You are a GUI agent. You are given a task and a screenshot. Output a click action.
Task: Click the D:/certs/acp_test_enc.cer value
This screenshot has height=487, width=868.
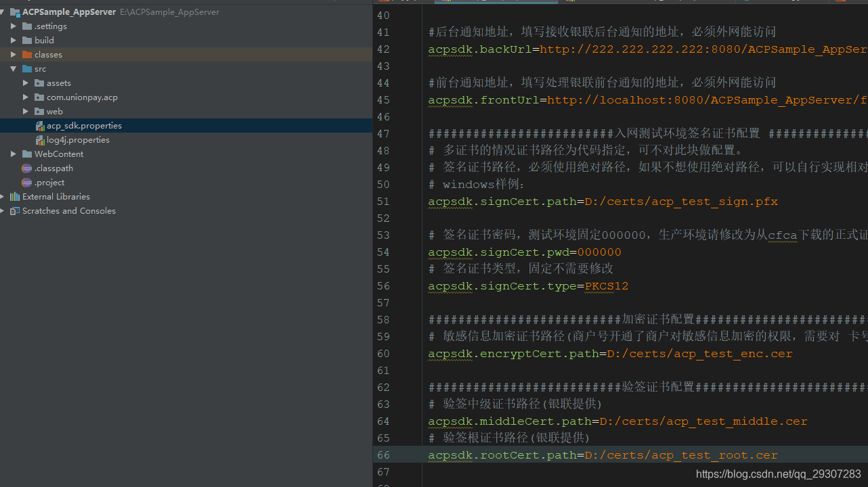(699, 354)
